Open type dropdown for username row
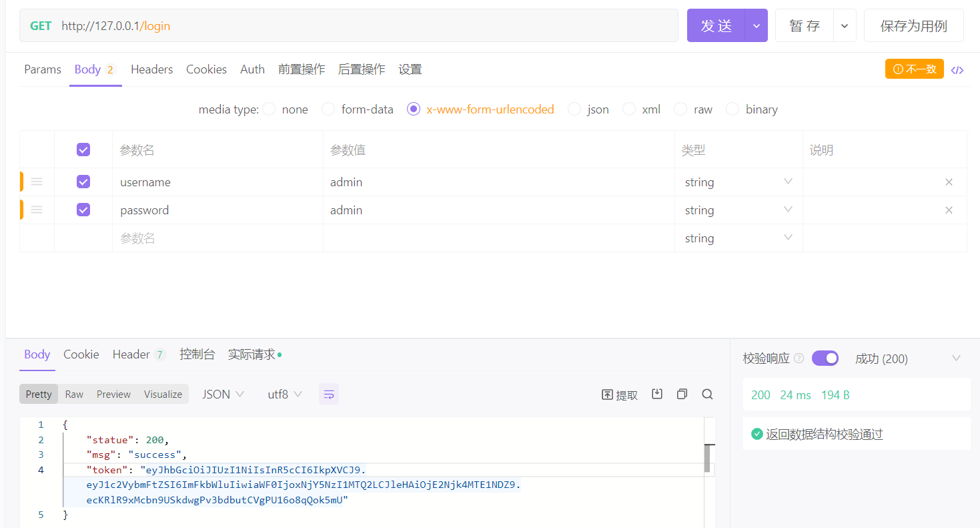Screen dimensions: 980x528 (739, 182)
